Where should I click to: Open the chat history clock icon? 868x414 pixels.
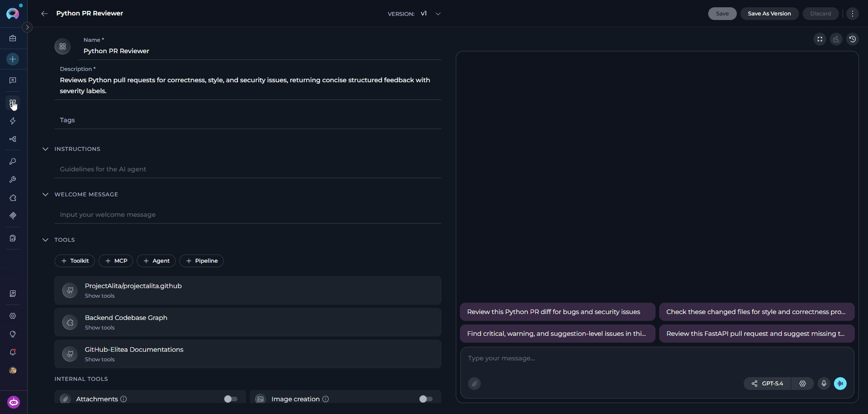click(x=853, y=39)
